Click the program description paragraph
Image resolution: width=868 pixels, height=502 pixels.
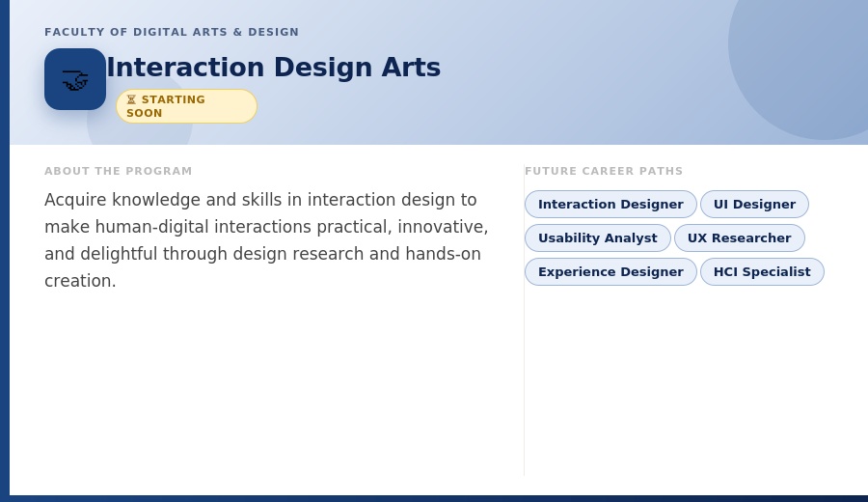266,240
